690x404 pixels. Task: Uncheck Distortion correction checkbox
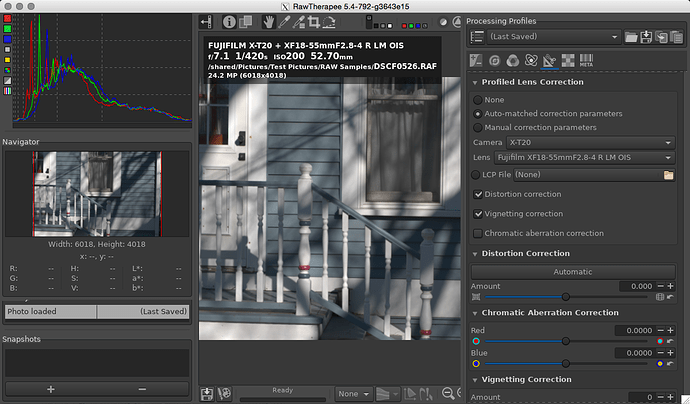click(x=478, y=194)
